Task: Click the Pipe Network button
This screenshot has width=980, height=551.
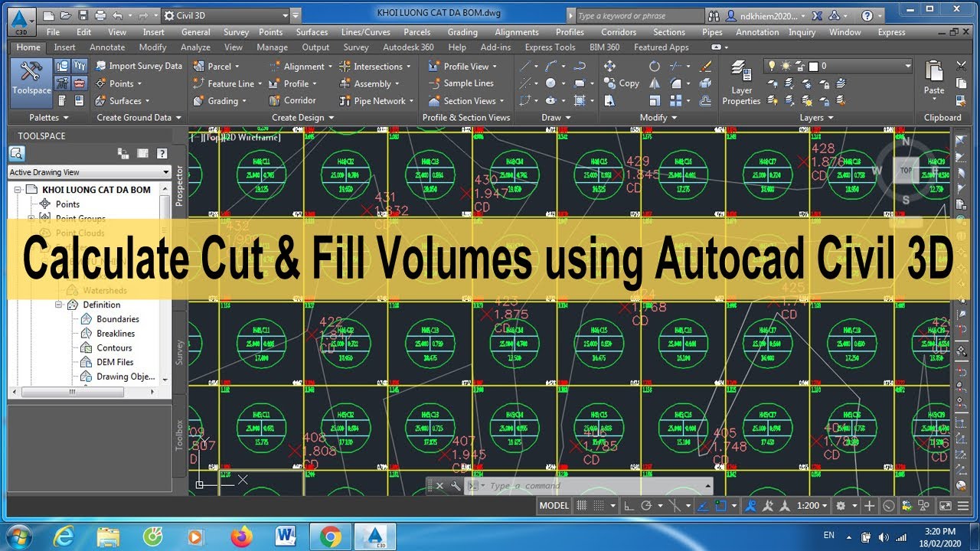Action: (x=376, y=100)
